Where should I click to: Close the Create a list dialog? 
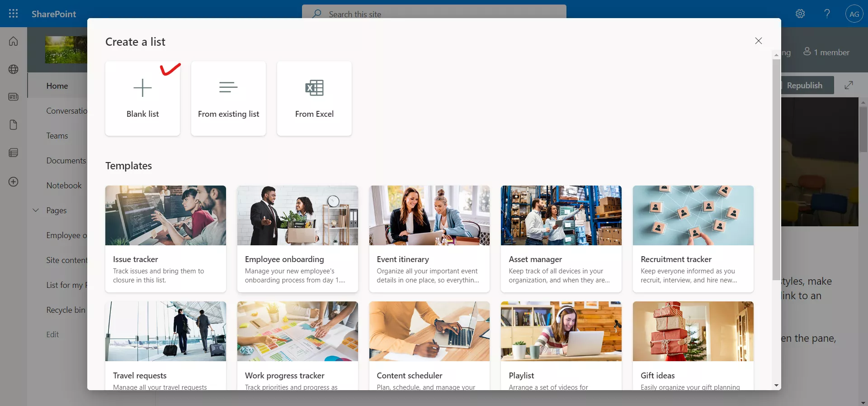coord(759,41)
